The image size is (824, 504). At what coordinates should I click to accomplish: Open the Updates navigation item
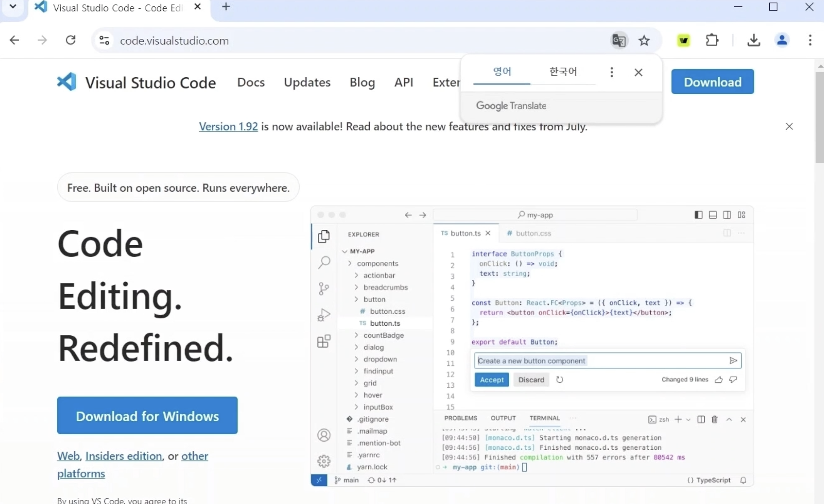(x=307, y=82)
